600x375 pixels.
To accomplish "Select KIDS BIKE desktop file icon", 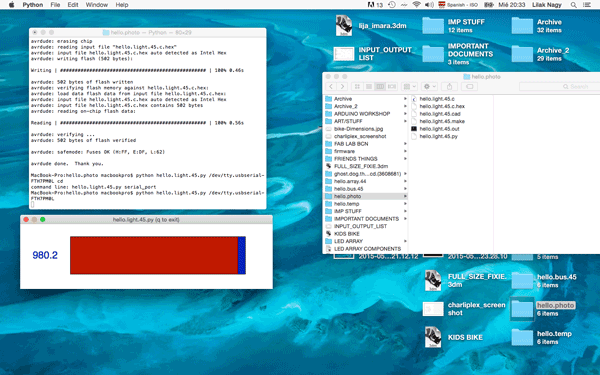I will [x=433, y=337].
